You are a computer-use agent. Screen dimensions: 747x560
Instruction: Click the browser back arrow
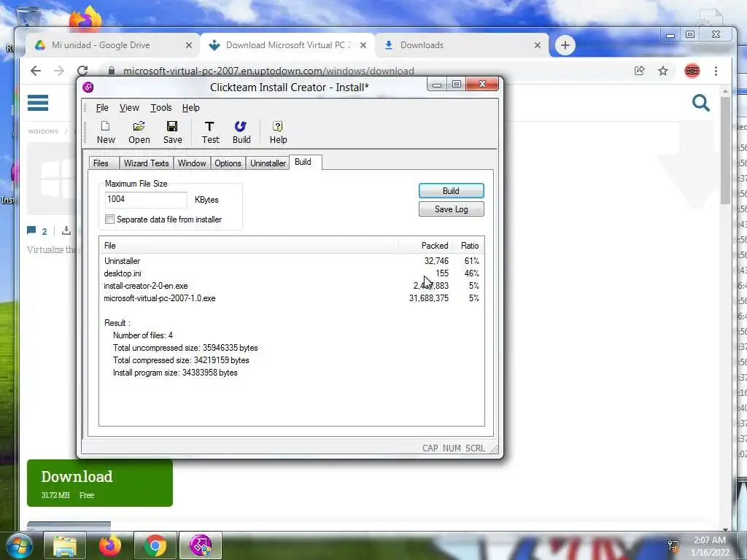coord(36,71)
